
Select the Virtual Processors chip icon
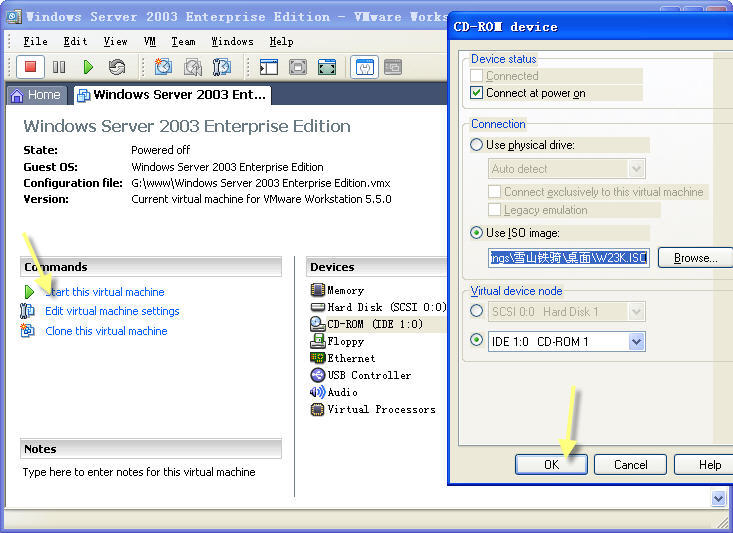click(317, 409)
